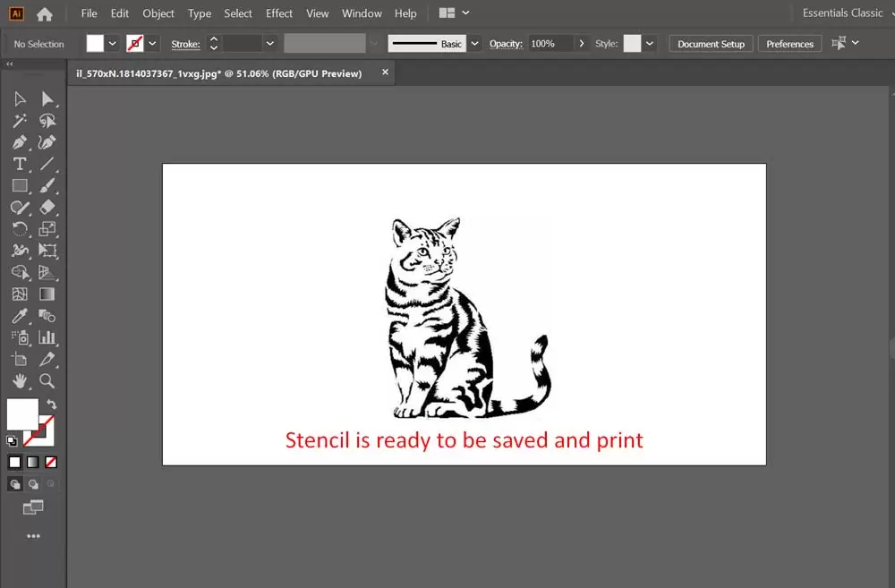Swap fill and stroke colors
The width and height of the screenshot is (895, 588).
pyautogui.click(x=51, y=405)
